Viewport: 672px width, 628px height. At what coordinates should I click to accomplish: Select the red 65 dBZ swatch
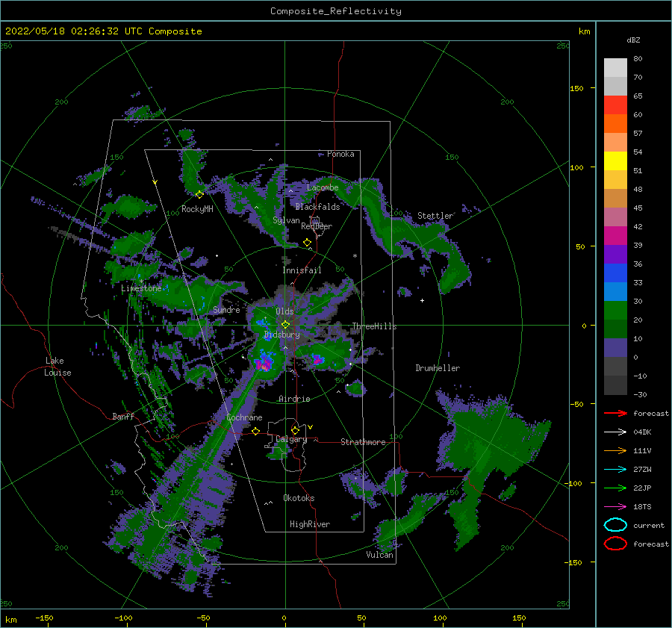coord(615,105)
